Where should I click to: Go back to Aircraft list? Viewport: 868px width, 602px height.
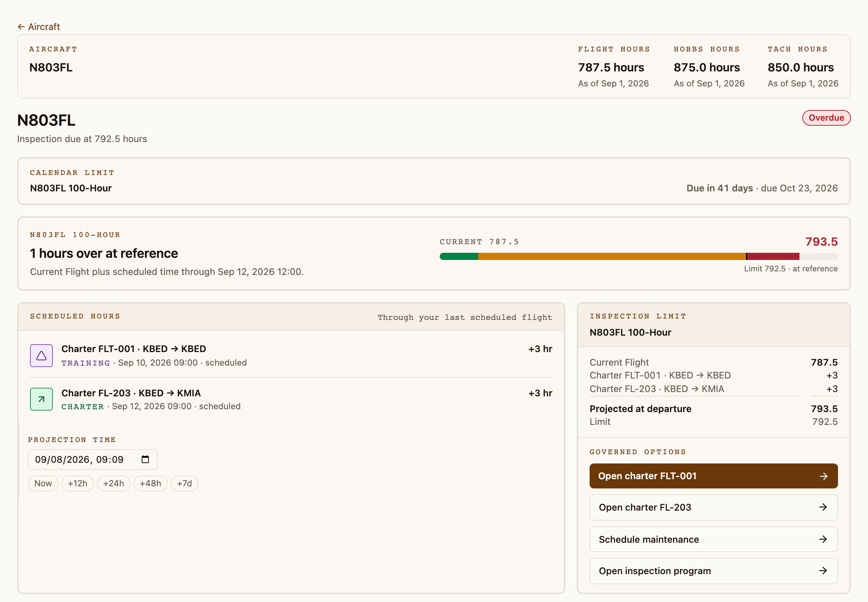[x=39, y=27]
